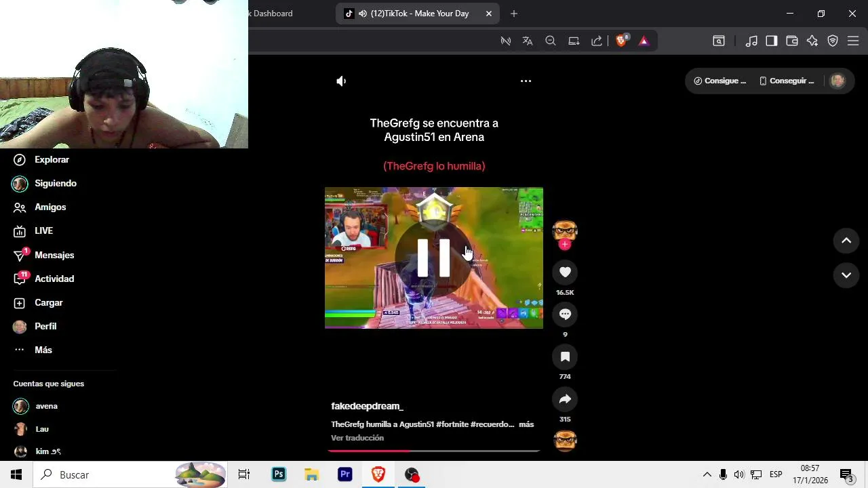Viewport: 868px width, 488px height.
Task: Click the 'Consigue ...' coins button
Action: coord(720,81)
